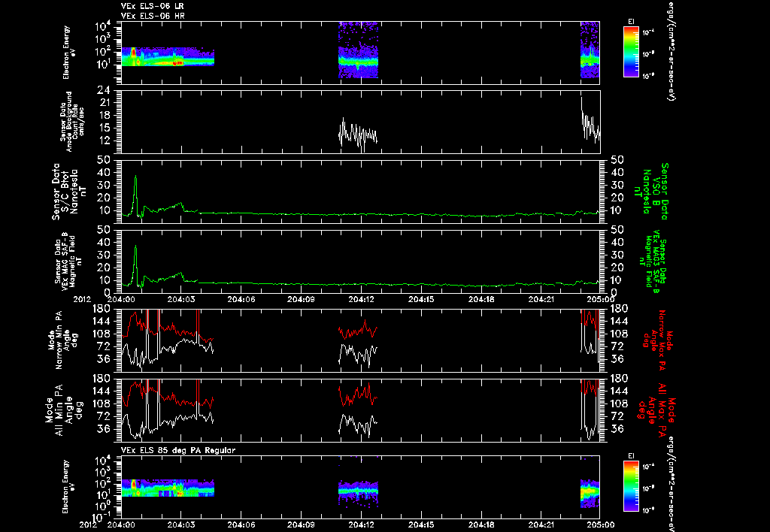Select the "El" label above the bottom color bar

[631, 456]
